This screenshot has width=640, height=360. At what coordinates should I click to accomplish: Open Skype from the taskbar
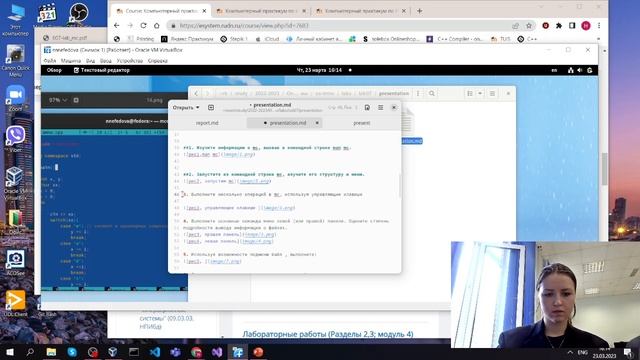72,352
